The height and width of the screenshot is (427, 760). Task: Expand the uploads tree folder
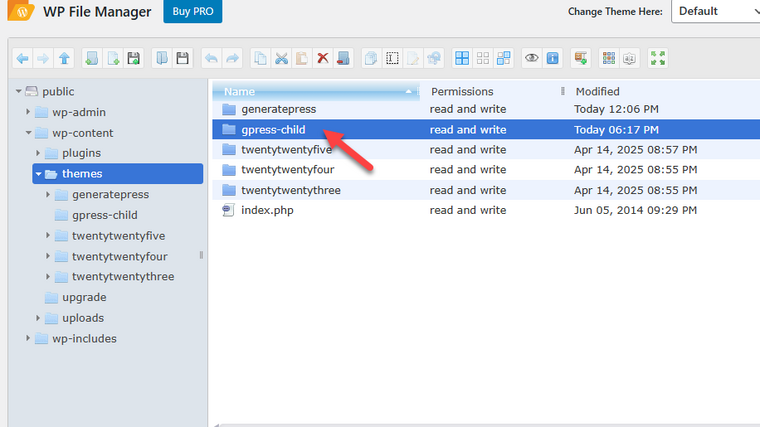tap(38, 318)
